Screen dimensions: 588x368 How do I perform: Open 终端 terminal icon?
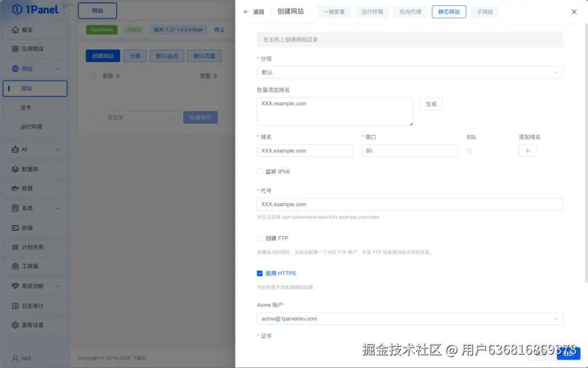[x=15, y=228]
